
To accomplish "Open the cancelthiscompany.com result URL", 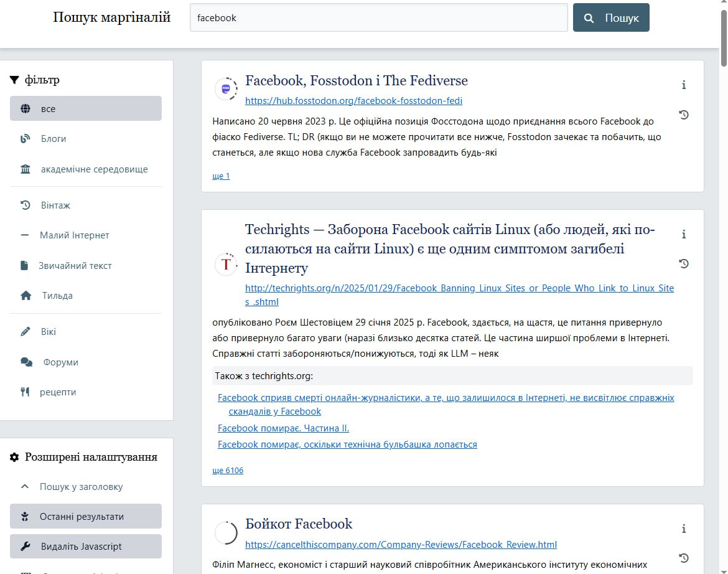I will coord(401,544).
